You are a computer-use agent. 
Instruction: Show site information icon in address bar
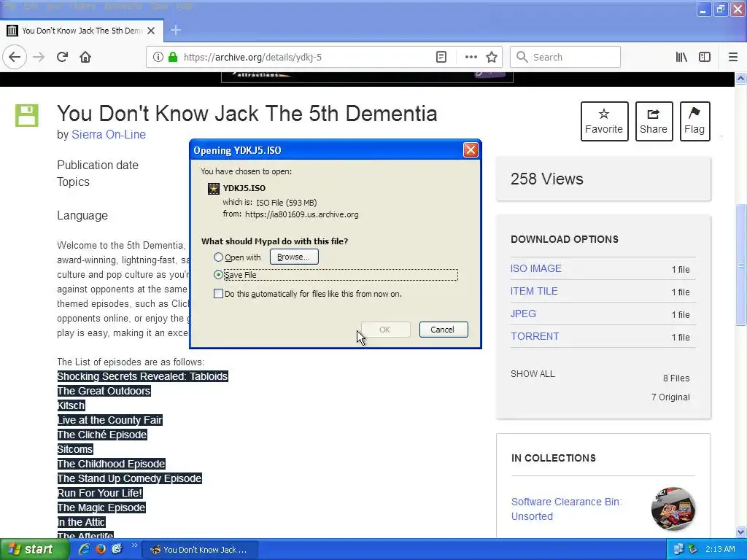[x=158, y=57]
